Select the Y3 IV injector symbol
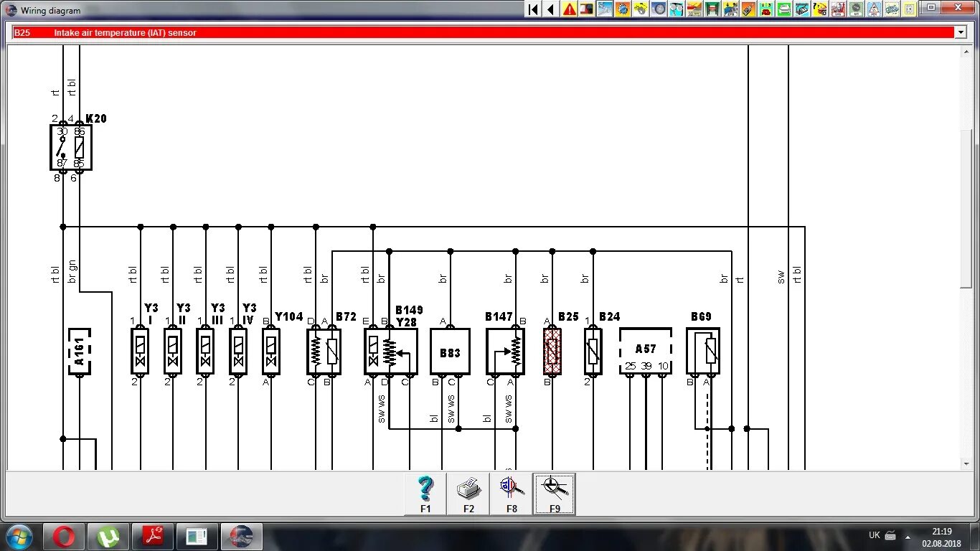 pyautogui.click(x=238, y=351)
